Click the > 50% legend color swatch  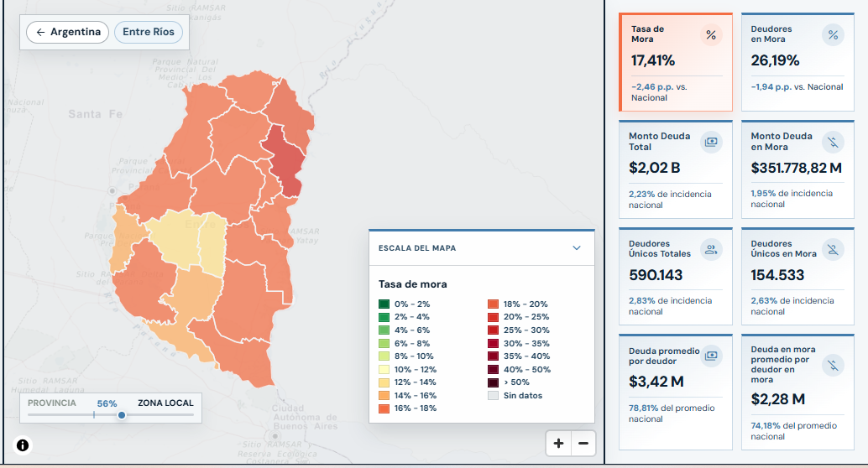(x=494, y=382)
